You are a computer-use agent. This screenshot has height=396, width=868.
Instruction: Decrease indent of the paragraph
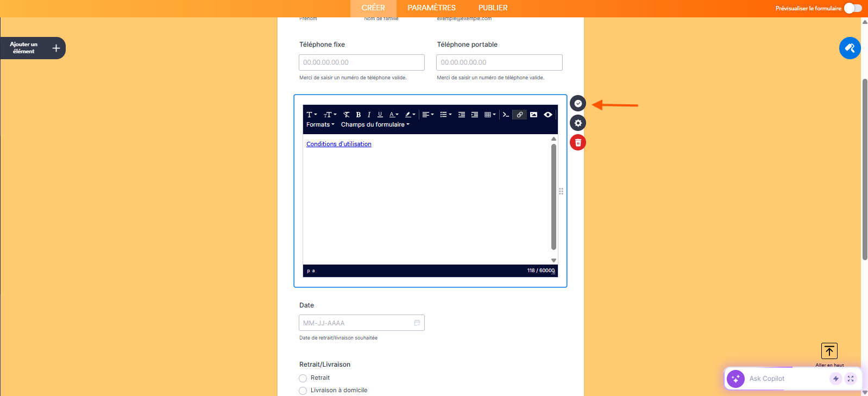point(462,115)
